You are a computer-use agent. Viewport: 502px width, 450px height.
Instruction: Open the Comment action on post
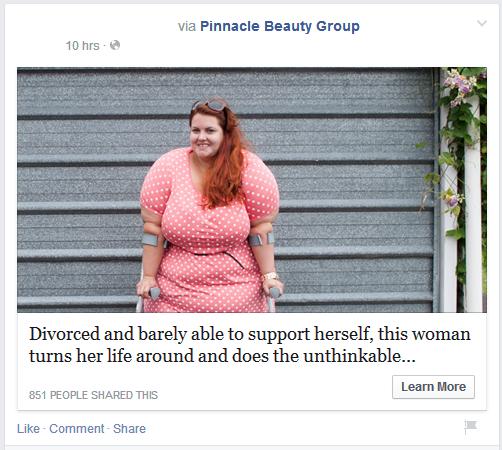click(x=77, y=429)
